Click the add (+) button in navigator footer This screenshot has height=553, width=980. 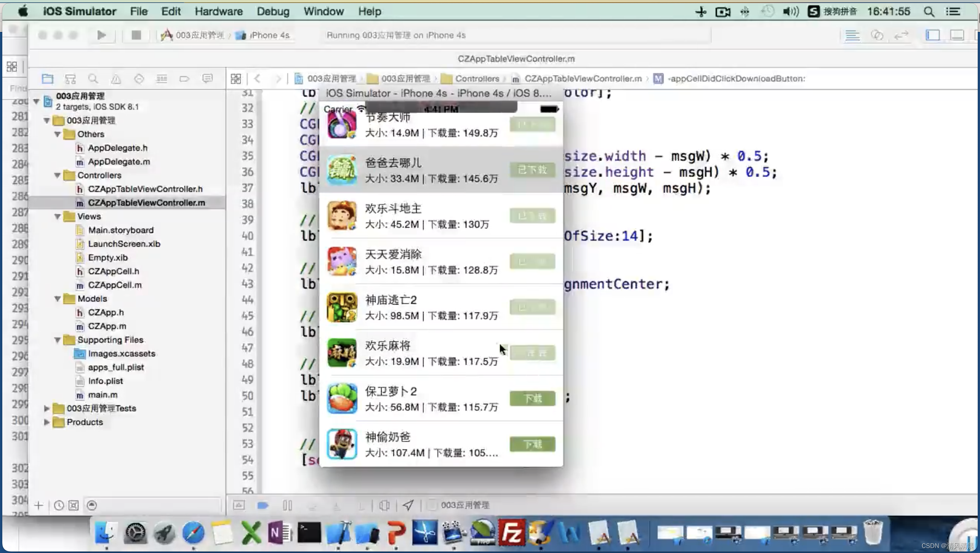coord(38,505)
